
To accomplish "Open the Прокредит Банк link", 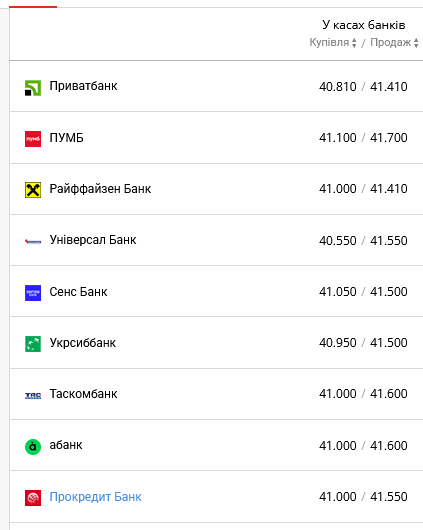I will pyautogui.click(x=95, y=497).
